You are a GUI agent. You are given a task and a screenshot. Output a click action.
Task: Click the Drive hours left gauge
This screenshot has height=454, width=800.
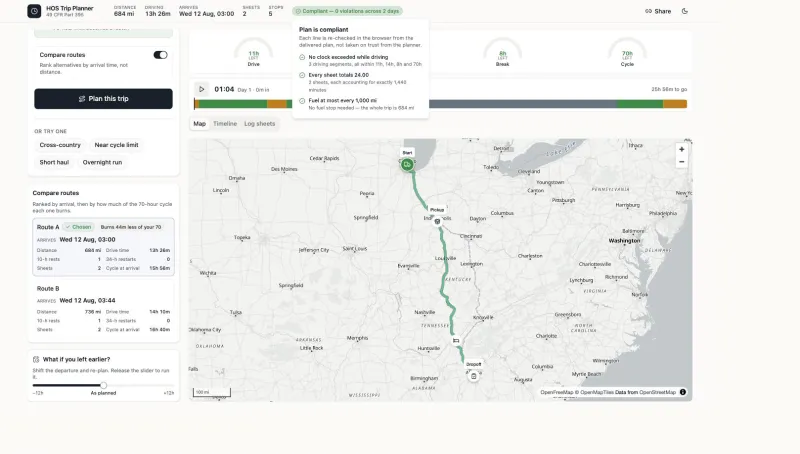[254, 52]
